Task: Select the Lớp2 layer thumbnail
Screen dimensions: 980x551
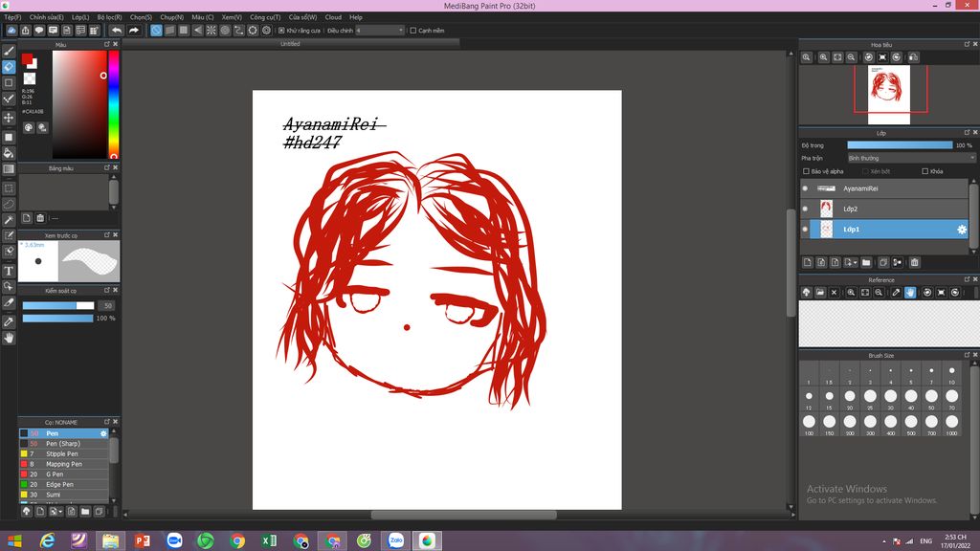Action: 826,209
